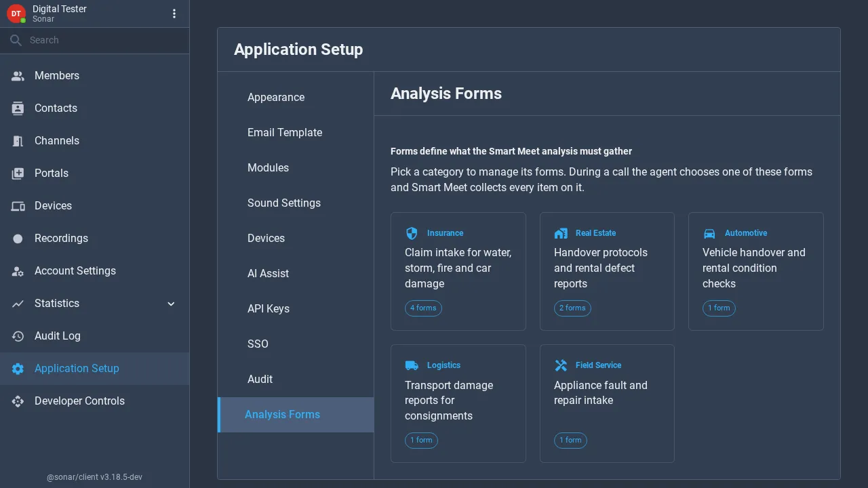
Task: Click the Insurance 4 forms badge
Action: click(423, 308)
